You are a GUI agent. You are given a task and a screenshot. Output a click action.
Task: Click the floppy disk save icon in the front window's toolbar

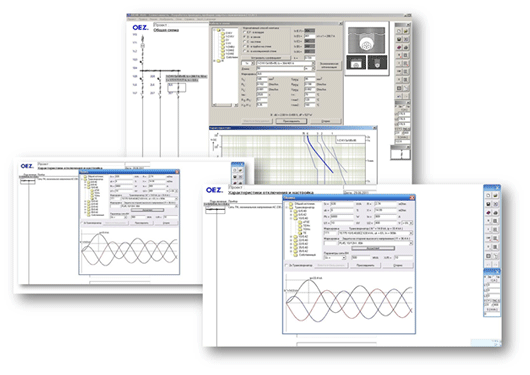coord(488,204)
